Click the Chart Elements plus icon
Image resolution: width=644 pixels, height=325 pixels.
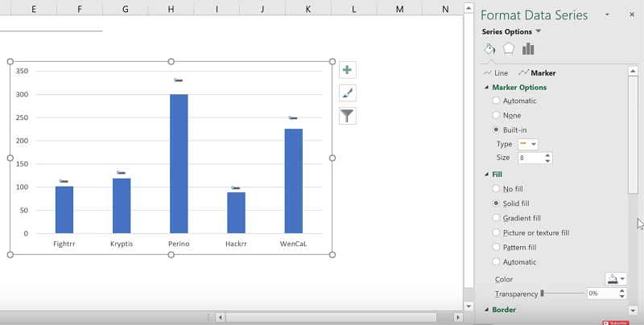point(347,70)
